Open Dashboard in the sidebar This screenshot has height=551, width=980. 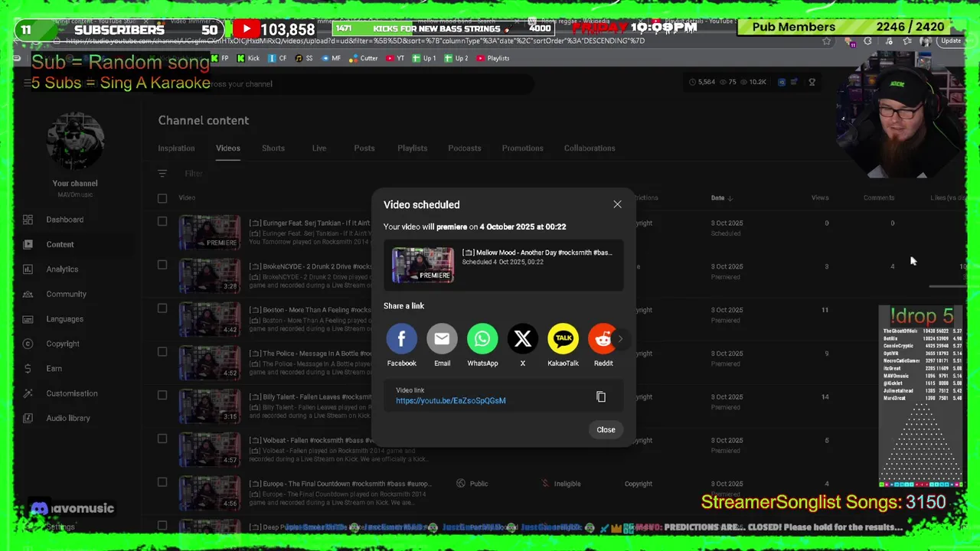click(64, 220)
